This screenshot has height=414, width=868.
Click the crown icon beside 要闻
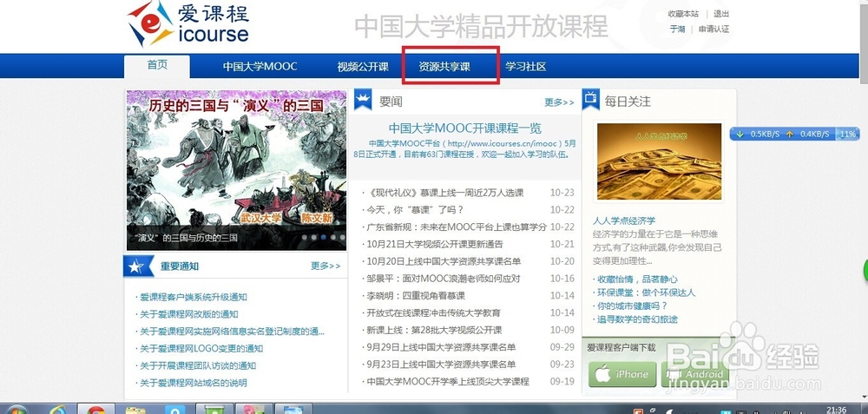coord(363,100)
